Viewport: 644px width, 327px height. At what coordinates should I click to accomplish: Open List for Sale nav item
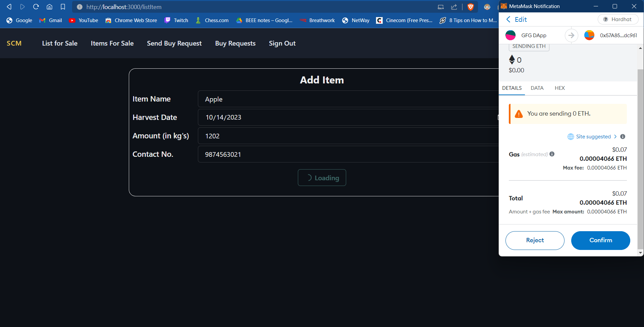[x=60, y=43]
